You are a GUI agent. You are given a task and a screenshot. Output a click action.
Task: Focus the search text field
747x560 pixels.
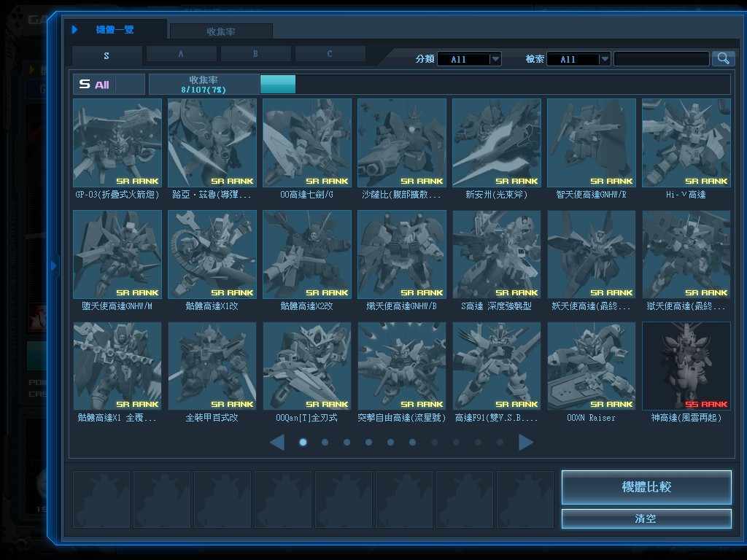(x=662, y=59)
